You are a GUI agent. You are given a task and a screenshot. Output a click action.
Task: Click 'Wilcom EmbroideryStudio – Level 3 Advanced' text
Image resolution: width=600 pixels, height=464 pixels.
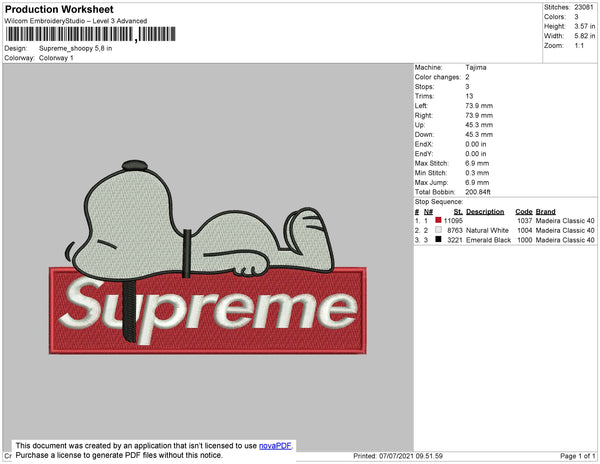76,21
